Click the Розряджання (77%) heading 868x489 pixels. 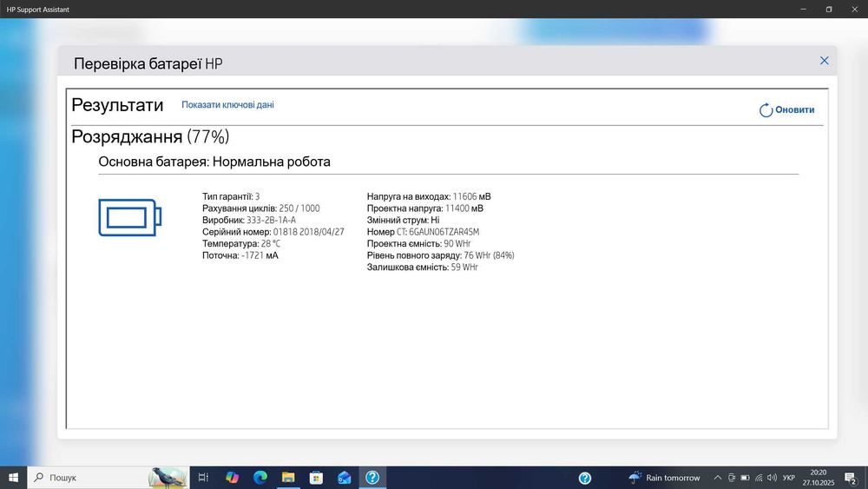tap(150, 136)
